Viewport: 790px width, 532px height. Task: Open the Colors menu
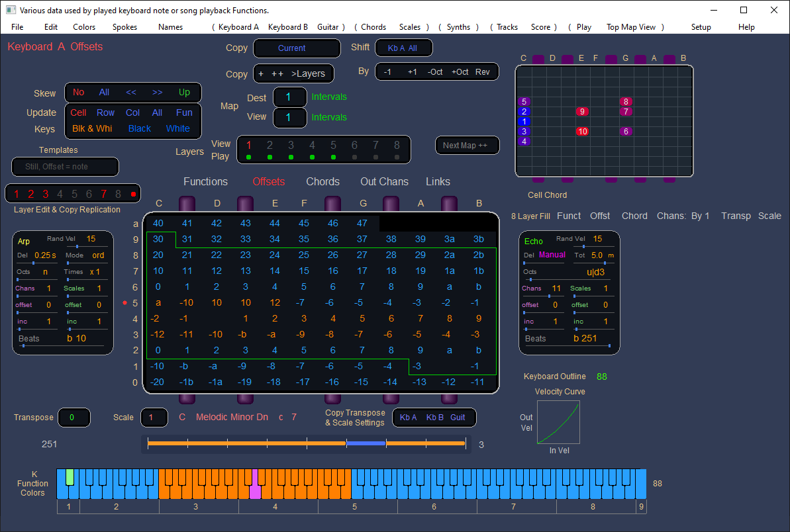pyautogui.click(x=84, y=27)
